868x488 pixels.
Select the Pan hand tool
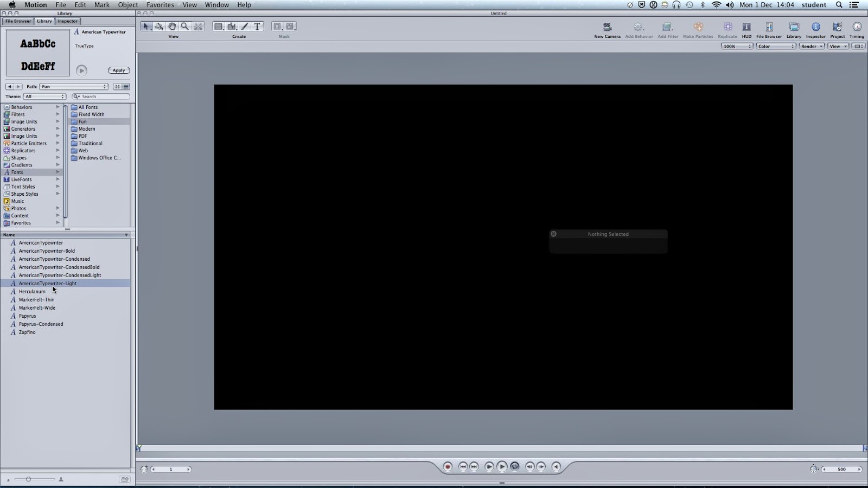point(173,26)
